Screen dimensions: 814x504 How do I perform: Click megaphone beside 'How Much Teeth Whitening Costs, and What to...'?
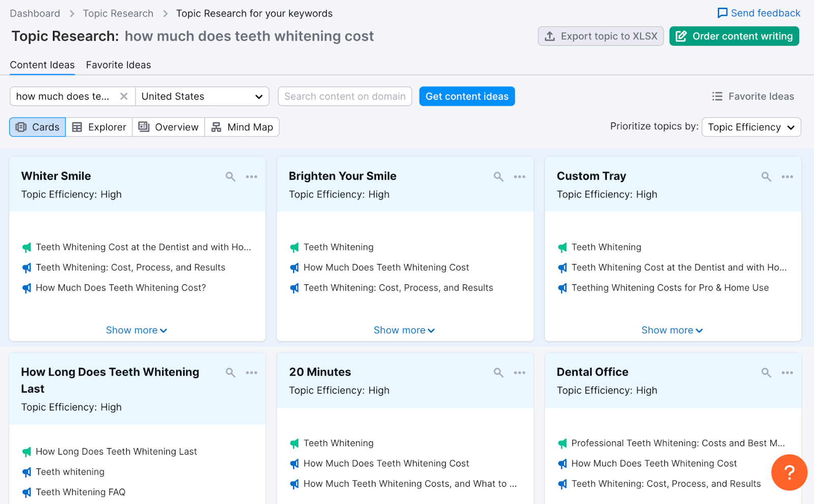click(295, 484)
